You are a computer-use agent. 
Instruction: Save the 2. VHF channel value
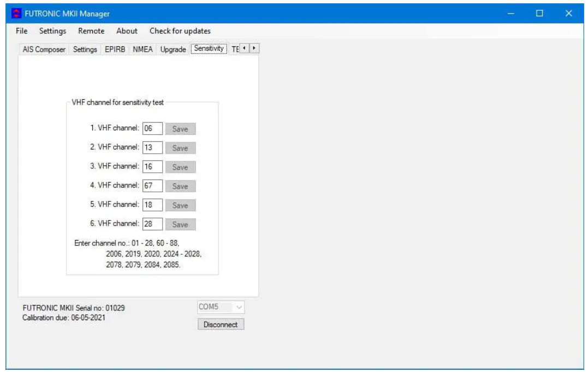180,148
